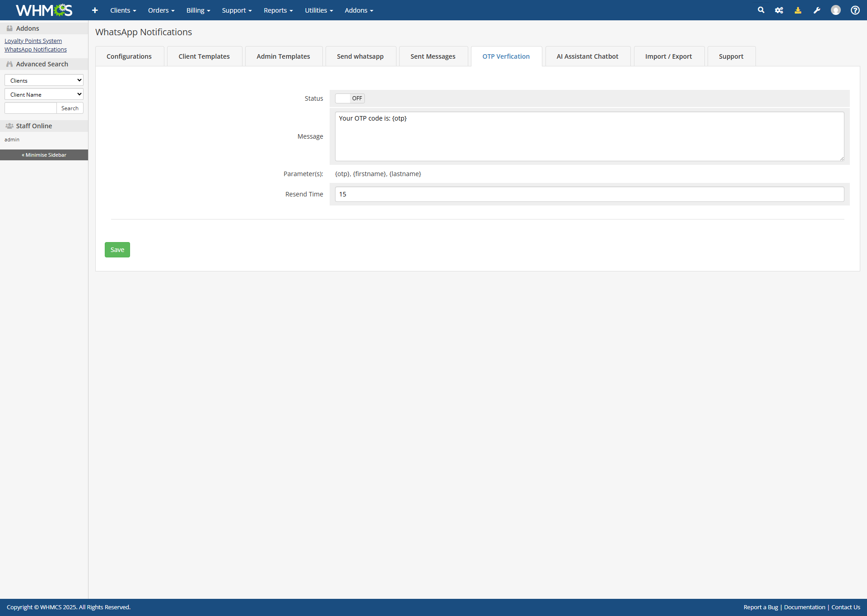
Task: Toggle the OTP Status switch on
Action: [x=350, y=98]
